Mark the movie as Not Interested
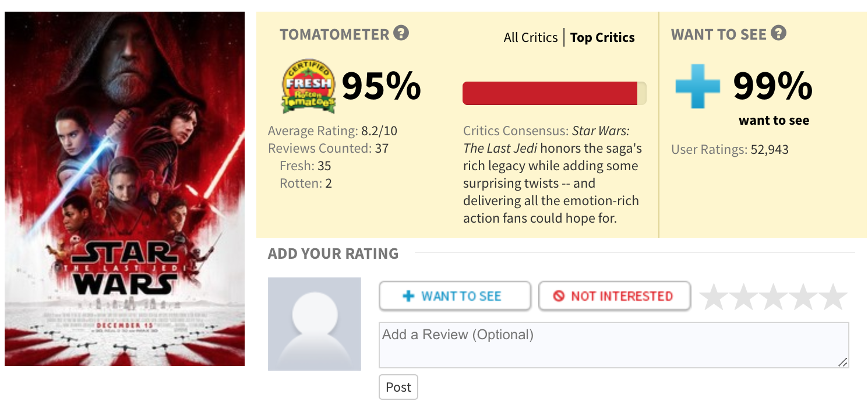The width and height of the screenshot is (868, 408). (614, 296)
